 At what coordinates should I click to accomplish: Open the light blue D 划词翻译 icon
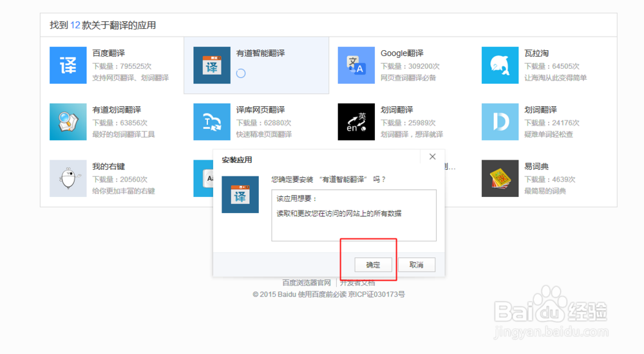click(500, 122)
